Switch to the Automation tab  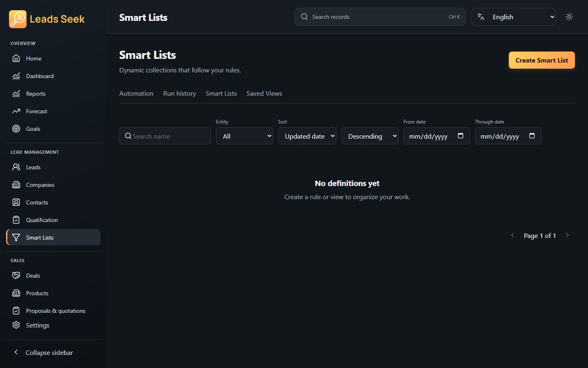pos(136,94)
